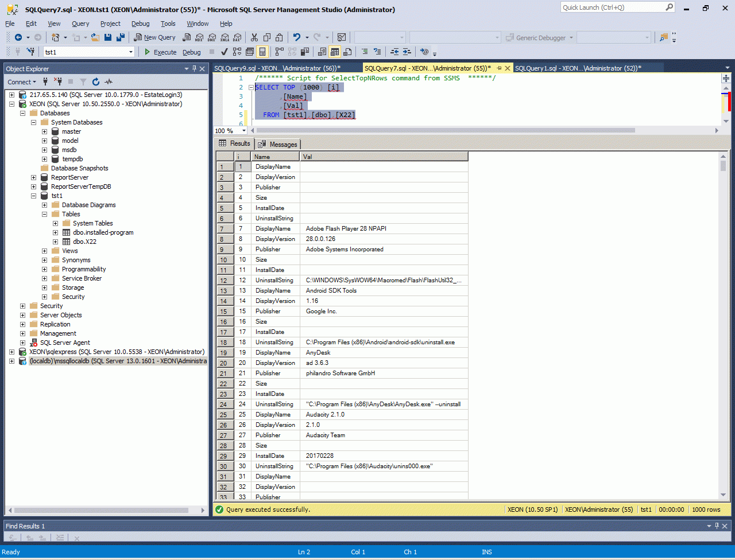Toggle IntelliSense Enabled button
Screen dimensions: 735x560
click(262, 52)
